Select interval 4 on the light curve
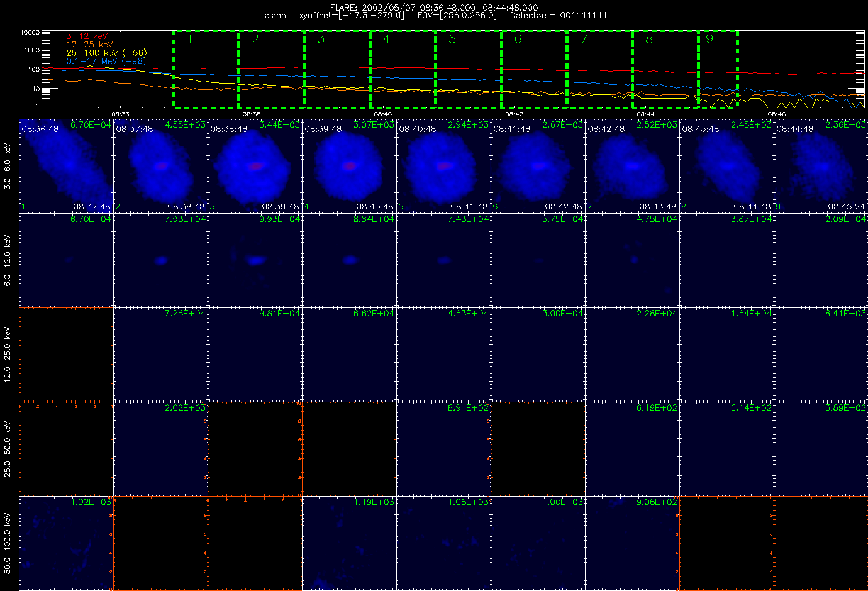The height and width of the screenshot is (591, 868). [x=403, y=69]
